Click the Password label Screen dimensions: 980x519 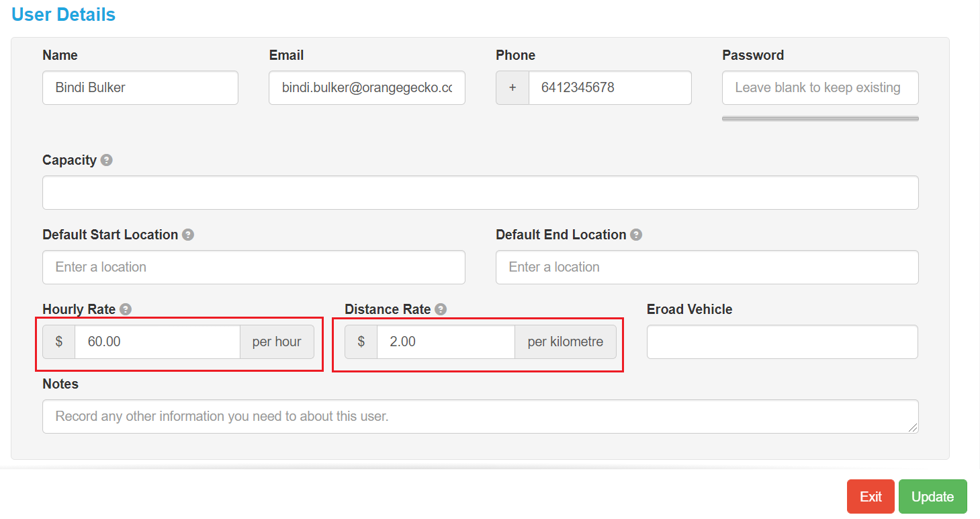(x=753, y=55)
